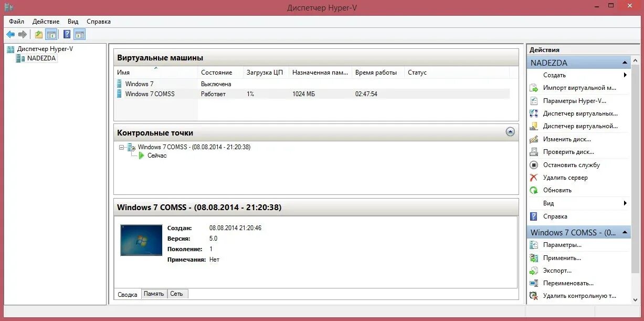Screen dimensions: 644x321
Task: Click the Import virtual machine icon
Action: point(534,88)
